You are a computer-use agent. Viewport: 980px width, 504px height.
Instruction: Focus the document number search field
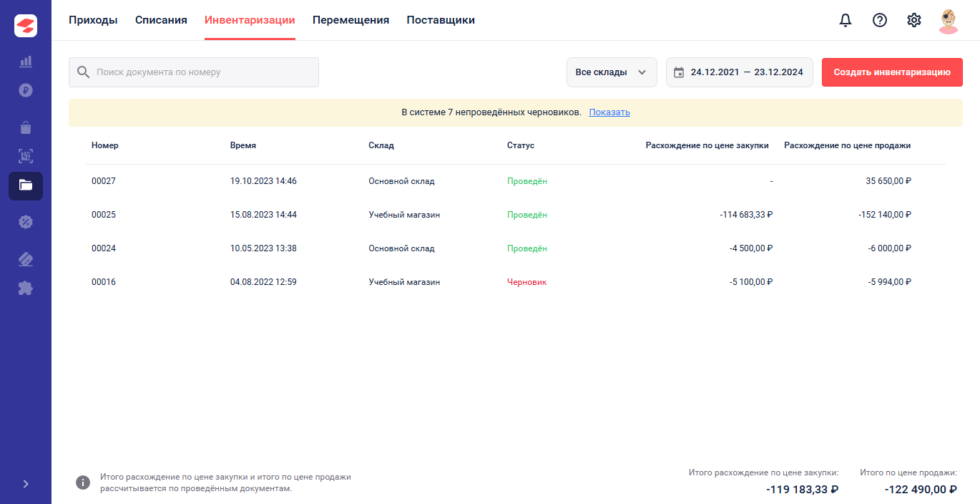click(x=194, y=72)
